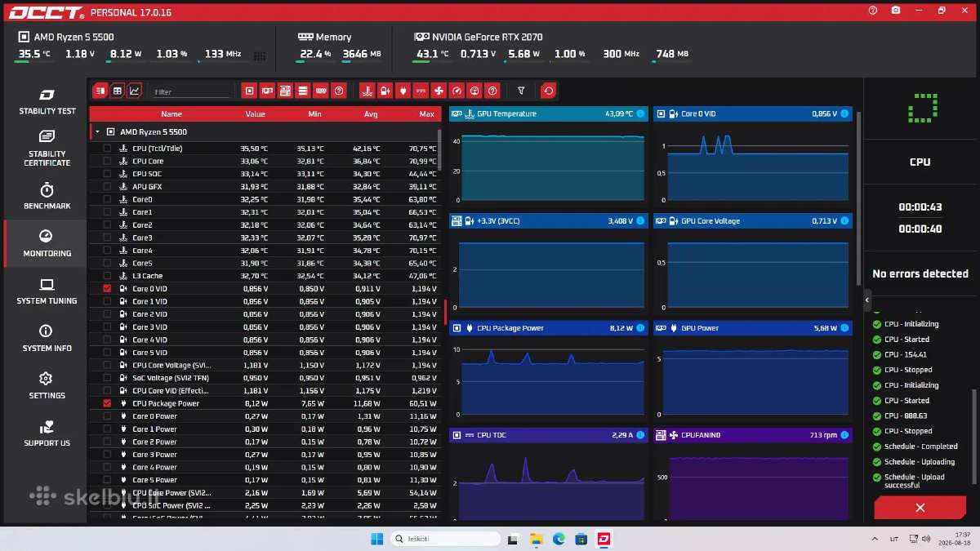The image size is (980, 551).
Task: Click the blue circle on CPUFANIN0 graph
Action: (x=844, y=435)
